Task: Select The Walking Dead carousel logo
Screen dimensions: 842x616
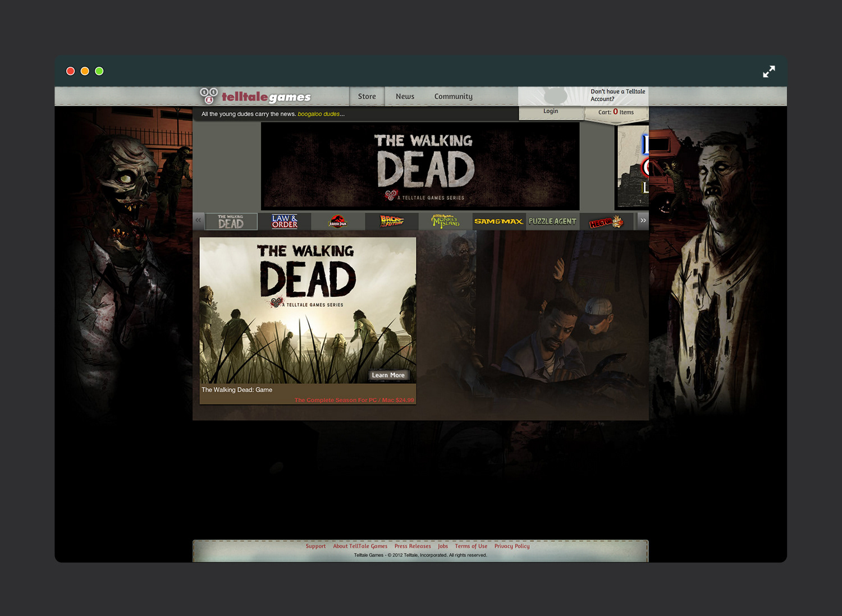Action: pos(231,222)
